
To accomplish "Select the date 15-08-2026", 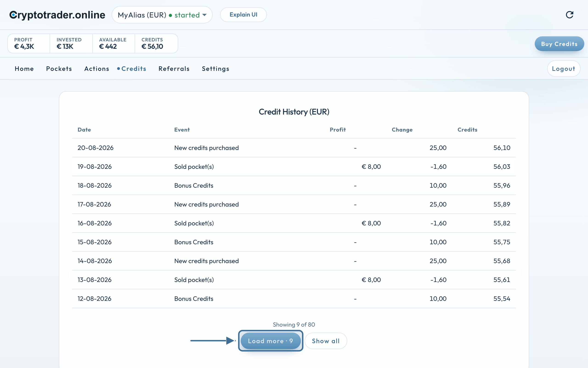I will 95,242.
